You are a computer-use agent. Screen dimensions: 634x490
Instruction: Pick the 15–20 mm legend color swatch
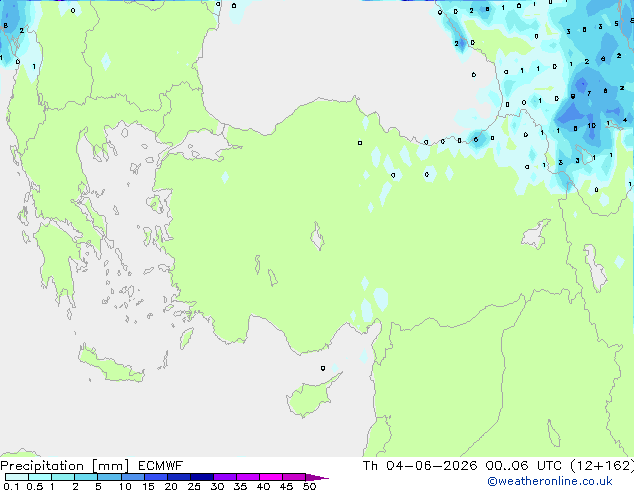(155, 477)
